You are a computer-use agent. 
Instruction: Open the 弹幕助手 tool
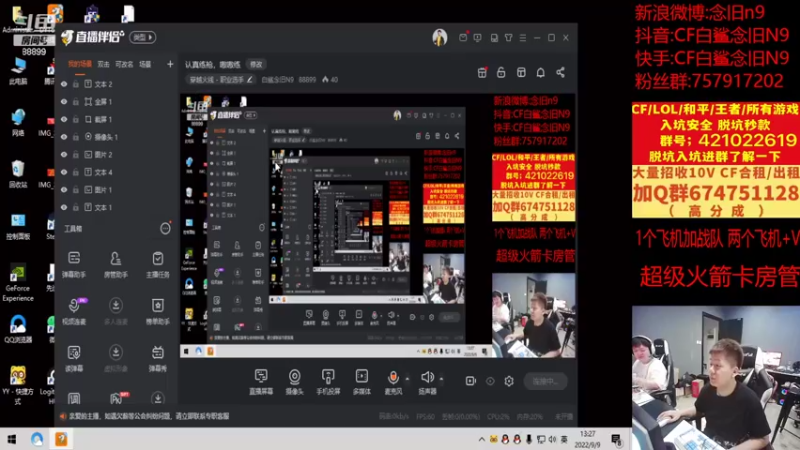(74, 264)
